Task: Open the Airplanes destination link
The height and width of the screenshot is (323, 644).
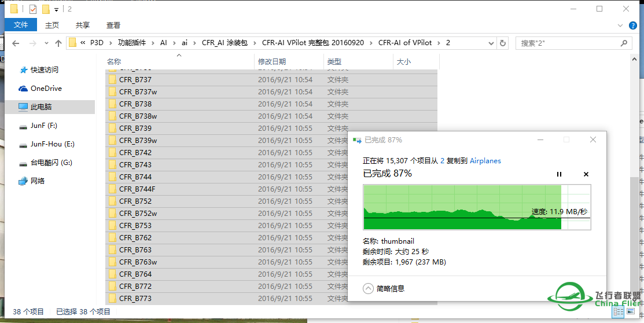Action: coord(485,161)
